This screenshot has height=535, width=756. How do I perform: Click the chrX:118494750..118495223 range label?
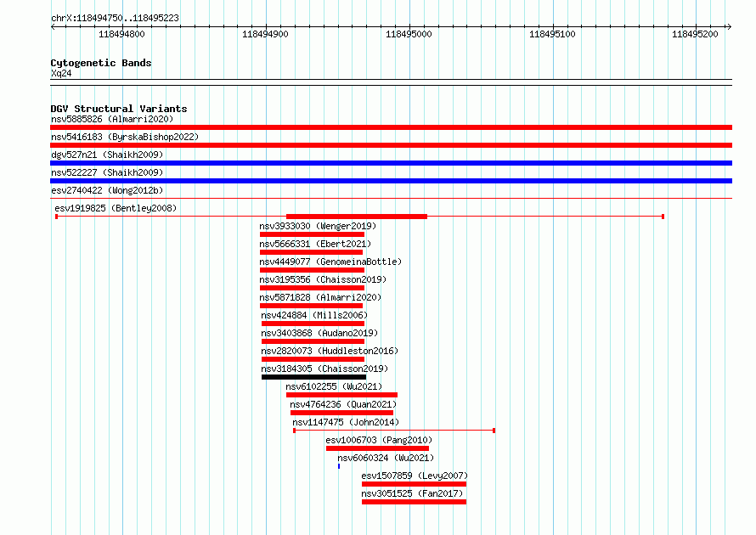[115, 18]
